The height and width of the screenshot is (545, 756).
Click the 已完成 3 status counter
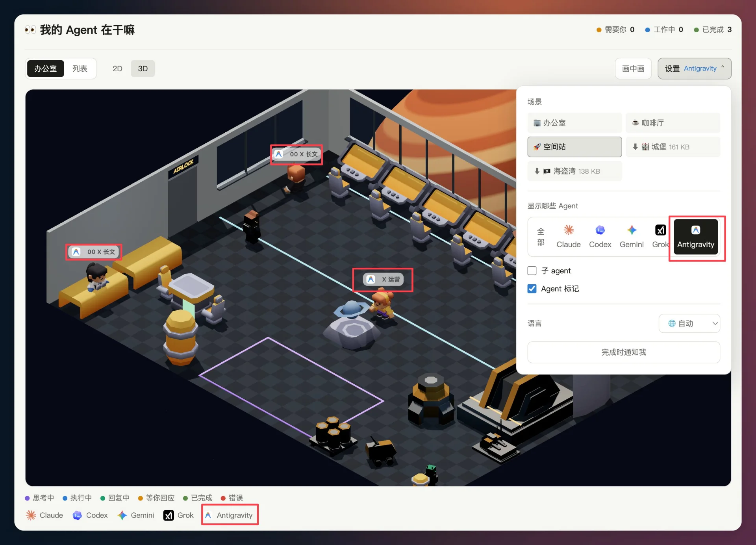click(x=713, y=30)
